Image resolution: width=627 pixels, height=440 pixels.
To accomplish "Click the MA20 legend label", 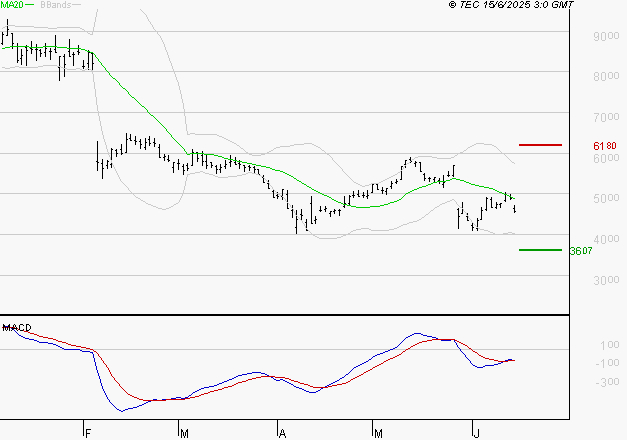I will [x=12, y=5].
